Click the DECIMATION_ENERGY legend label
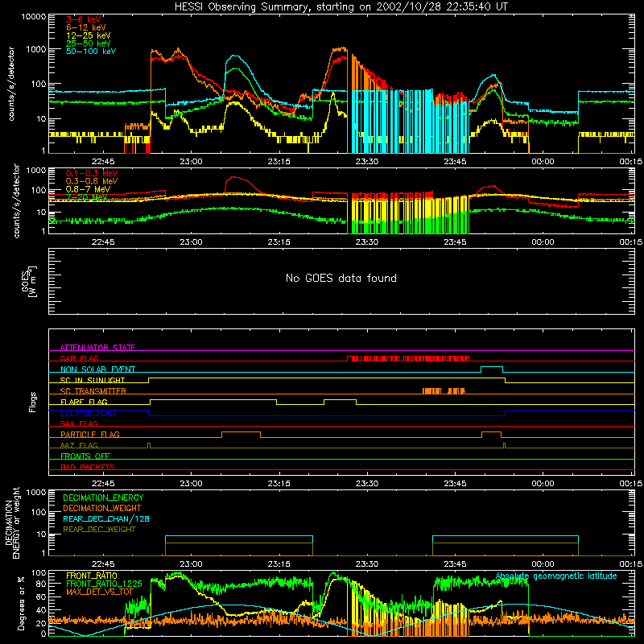The width and height of the screenshot is (644, 644). pyautogui.click(x=103, y=497)
